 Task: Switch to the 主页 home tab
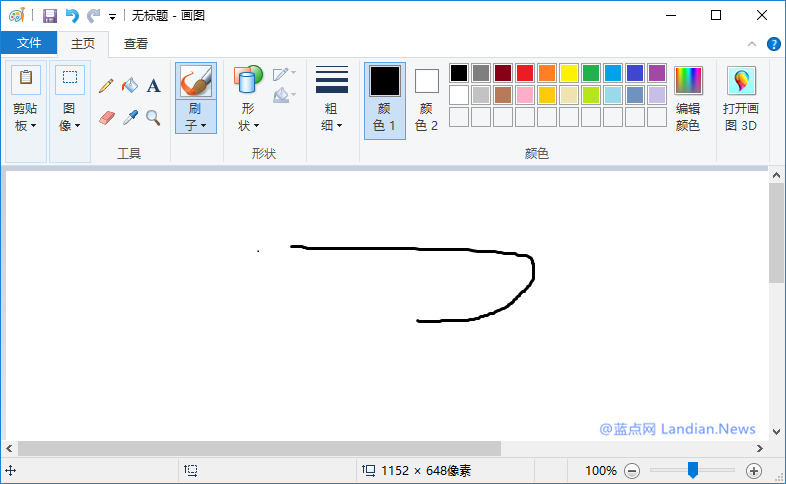(x=83, y=44)
